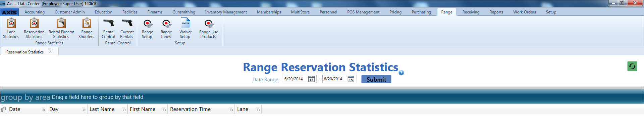The width and height of the screenshot is (644, 122).
Task: Open Range Lanes setup
Action: (166, 28)
